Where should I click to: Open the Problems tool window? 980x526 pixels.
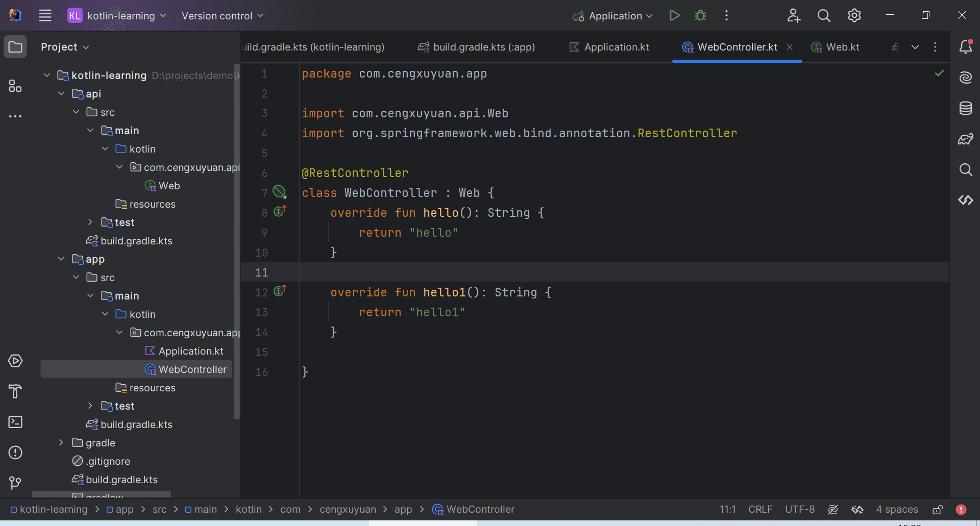(x=15, y=453)
